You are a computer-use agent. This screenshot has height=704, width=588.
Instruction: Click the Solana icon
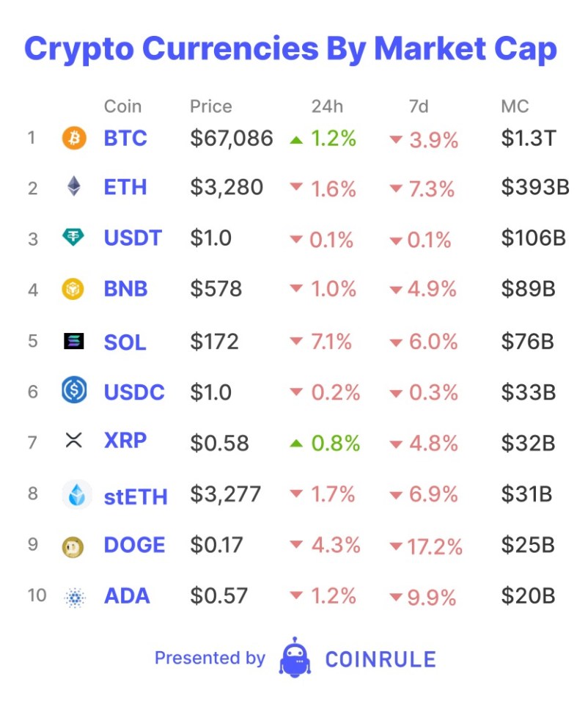pyautogui.click(x=74, y=341)
